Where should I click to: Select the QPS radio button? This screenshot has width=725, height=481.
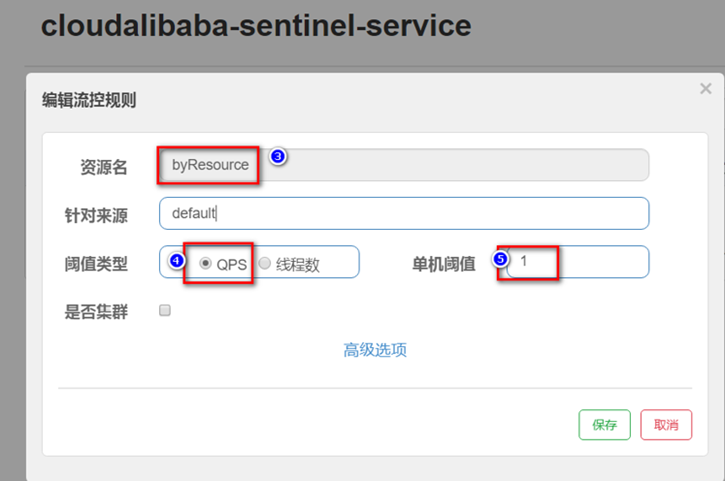[206, 263]
